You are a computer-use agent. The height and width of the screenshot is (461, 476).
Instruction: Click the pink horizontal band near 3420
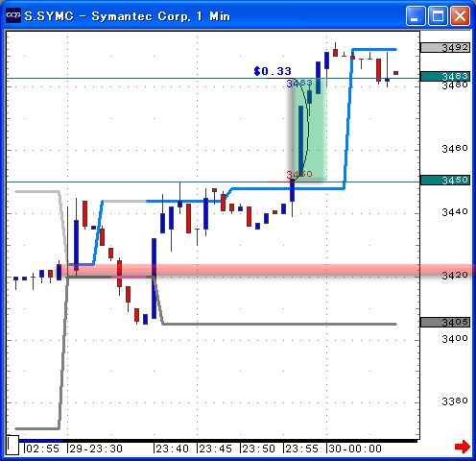click(x=269, y=270)
